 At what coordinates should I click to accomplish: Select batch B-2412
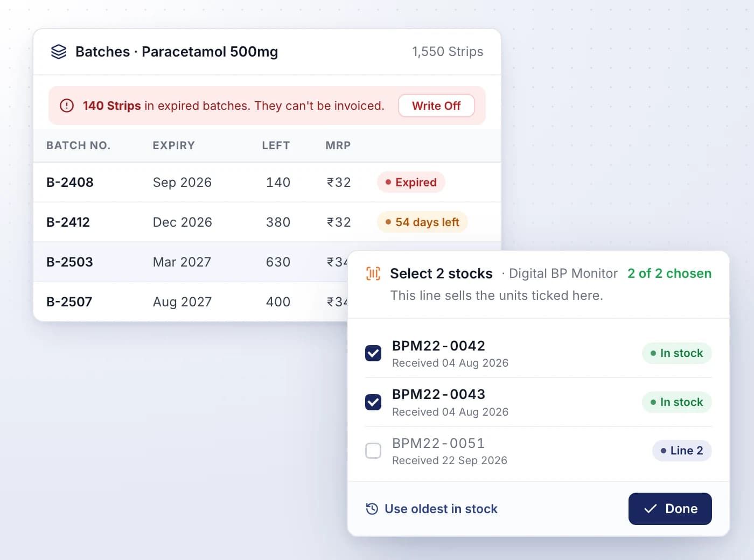pos(68,222)
